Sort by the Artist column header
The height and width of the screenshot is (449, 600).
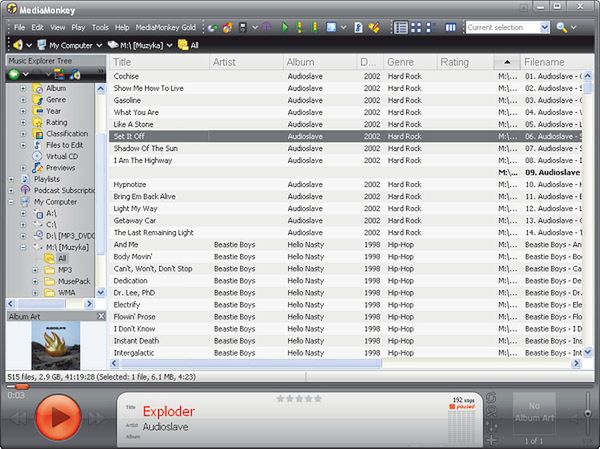[246, 62]
